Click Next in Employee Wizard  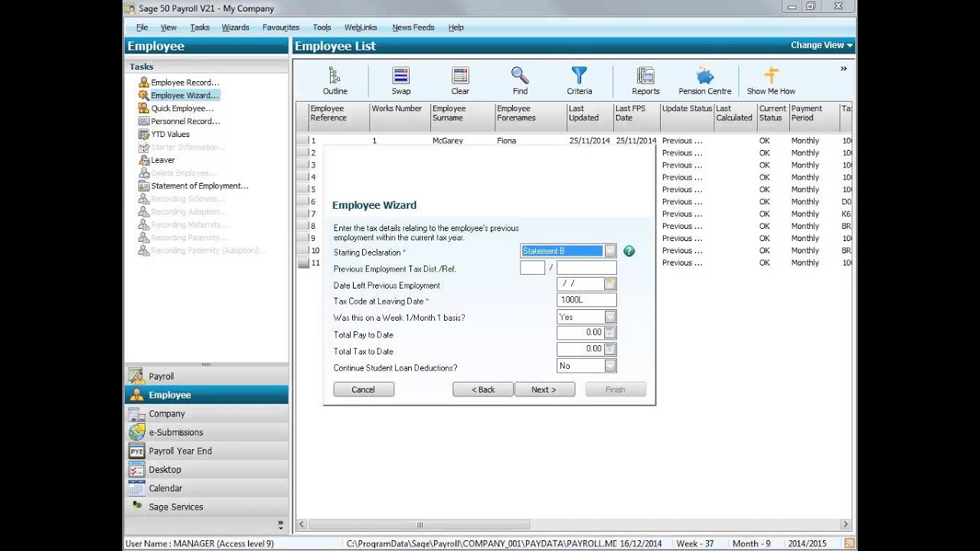point(544,390)
